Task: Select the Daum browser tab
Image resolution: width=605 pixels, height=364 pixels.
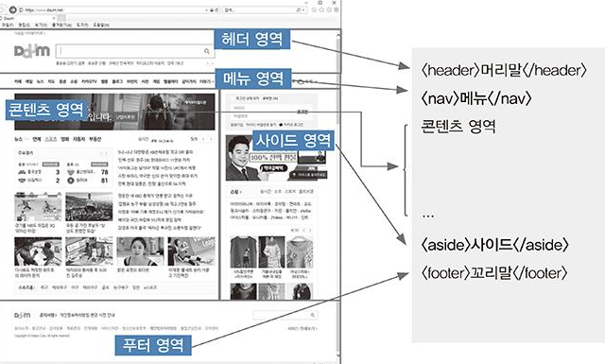Action: 27,18
